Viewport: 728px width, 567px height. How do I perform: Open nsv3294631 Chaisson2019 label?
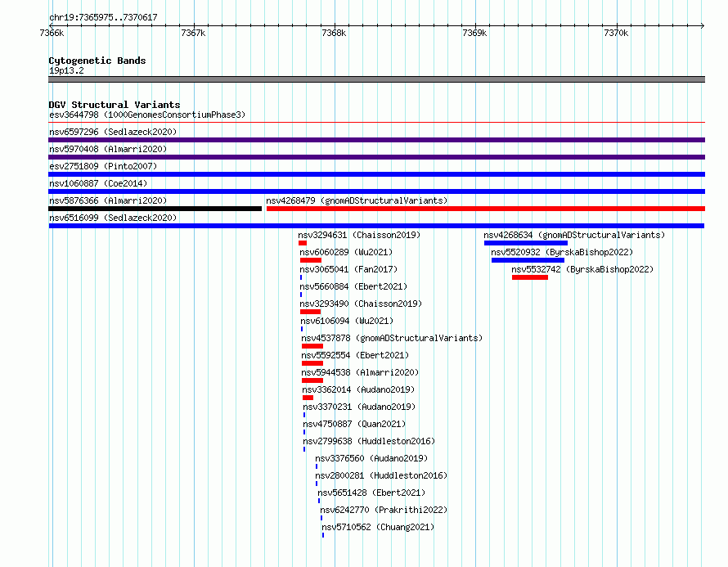point(359,235)
